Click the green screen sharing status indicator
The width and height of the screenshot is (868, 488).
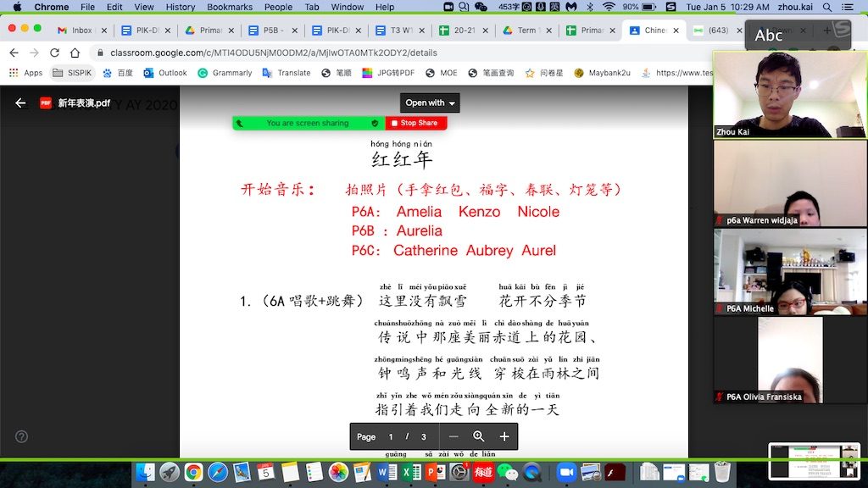[x=308, y=123]
